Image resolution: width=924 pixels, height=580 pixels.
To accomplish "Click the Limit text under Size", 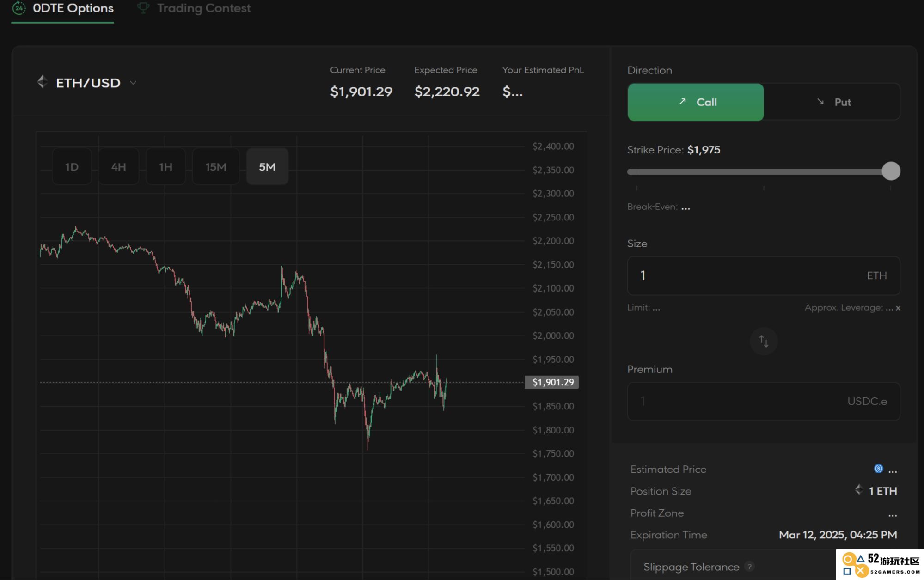I will point(643,308).
